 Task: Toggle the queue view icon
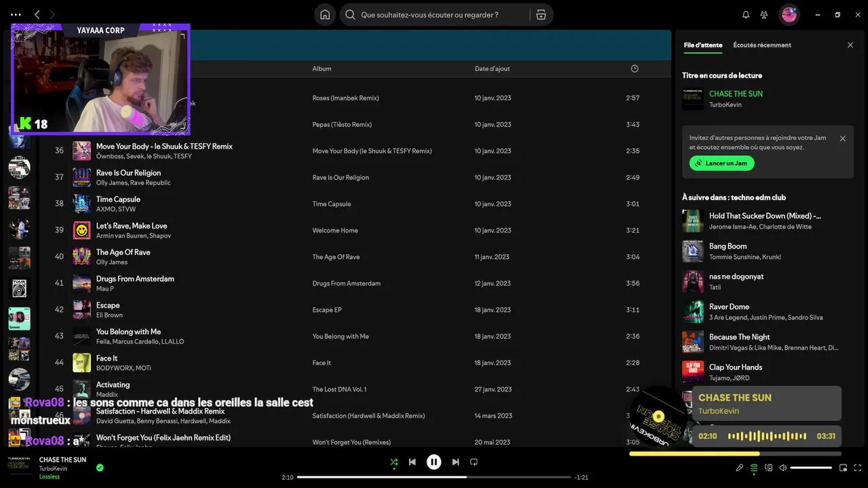(x=754, y=468)
